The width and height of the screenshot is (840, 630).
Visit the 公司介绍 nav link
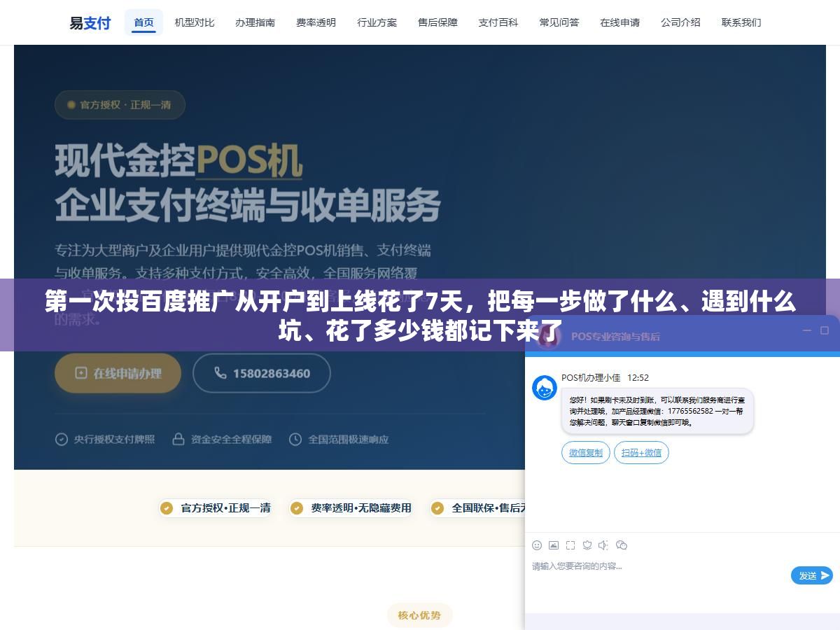tap(681, 22)
